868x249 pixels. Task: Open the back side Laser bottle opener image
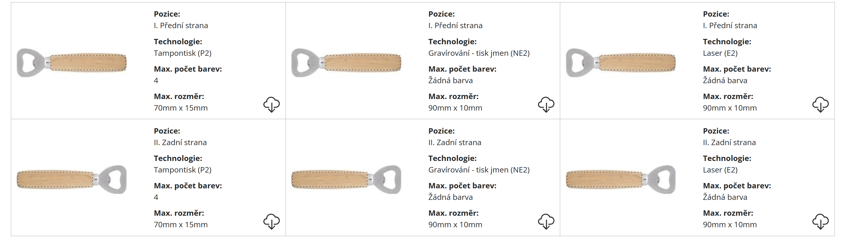pos(621,179)
